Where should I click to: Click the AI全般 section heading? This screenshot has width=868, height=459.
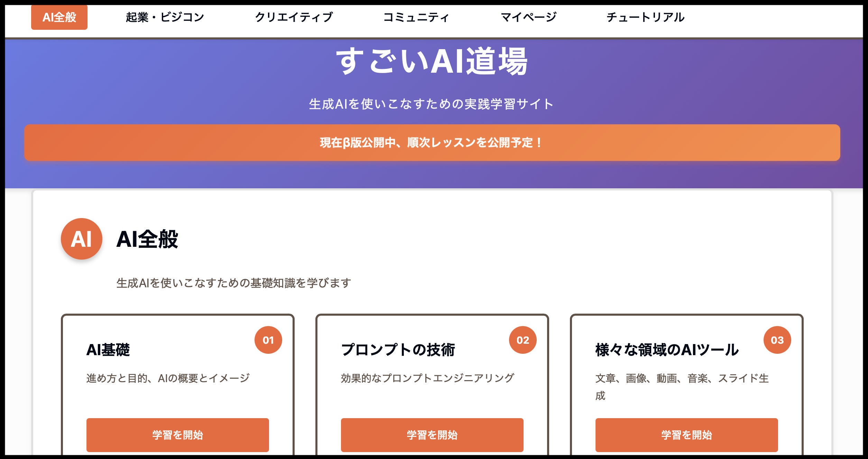pyautogui.click(x=147, y=239)
